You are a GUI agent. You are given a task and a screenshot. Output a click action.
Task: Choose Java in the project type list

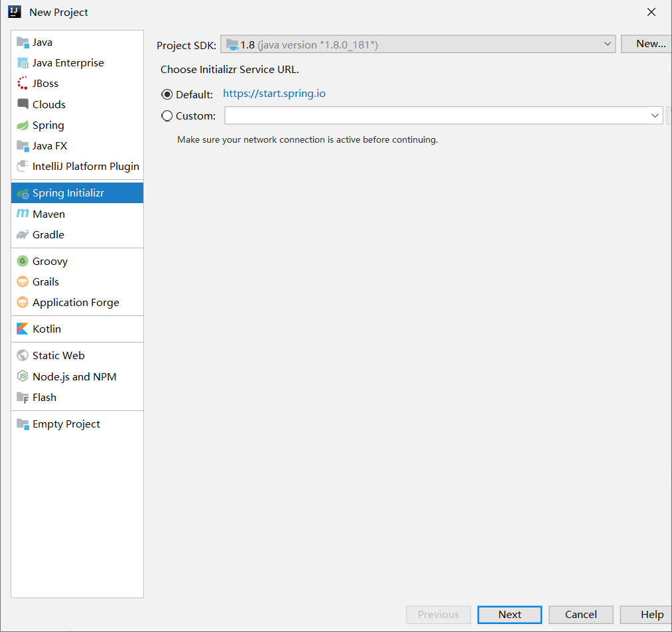pyautogui.click(x=42, y=42)
